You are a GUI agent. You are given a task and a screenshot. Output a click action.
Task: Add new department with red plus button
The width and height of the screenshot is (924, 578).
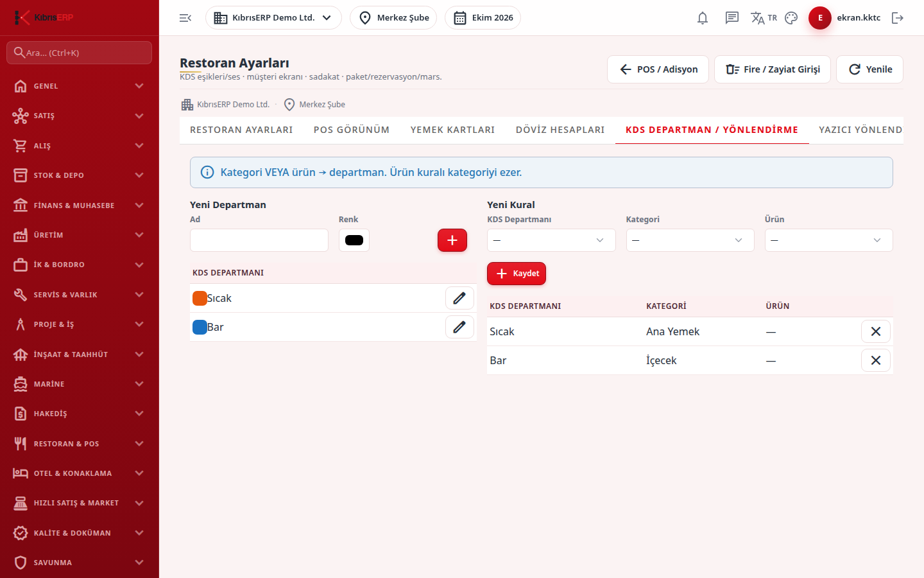tap(452, 240)
